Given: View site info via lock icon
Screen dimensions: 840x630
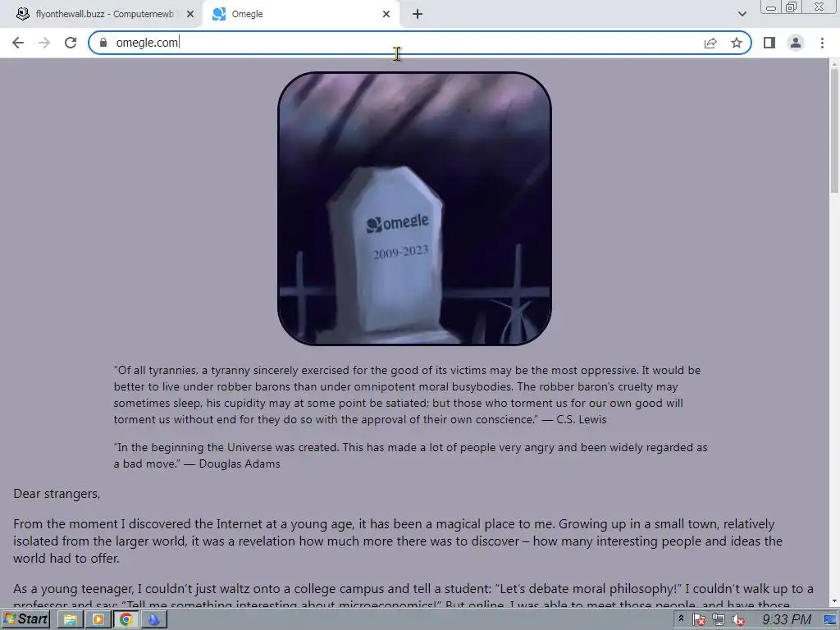Looking at the screenshot, I should [x=103, y=43].
